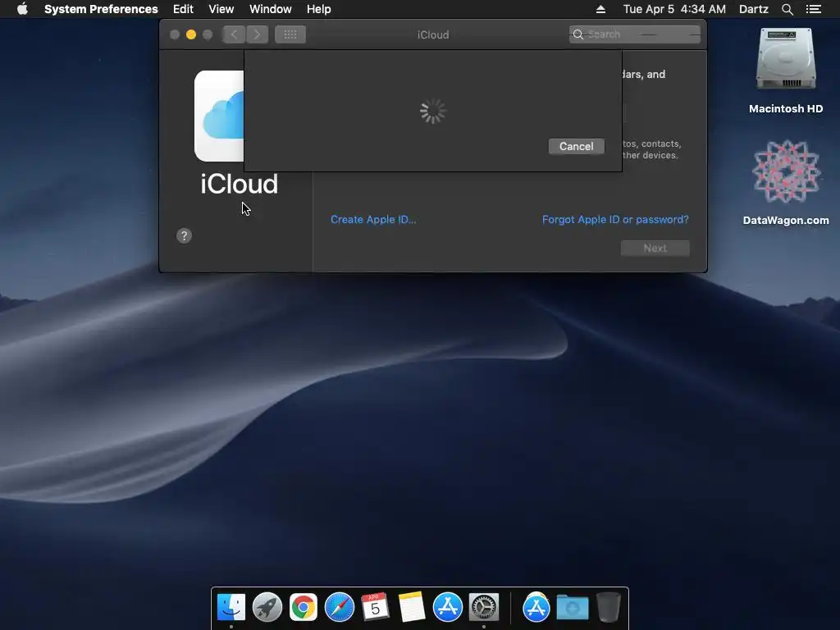Click the large iCloud heading text
This screenshot has width=840, height=630.
[x=239, y=184]
